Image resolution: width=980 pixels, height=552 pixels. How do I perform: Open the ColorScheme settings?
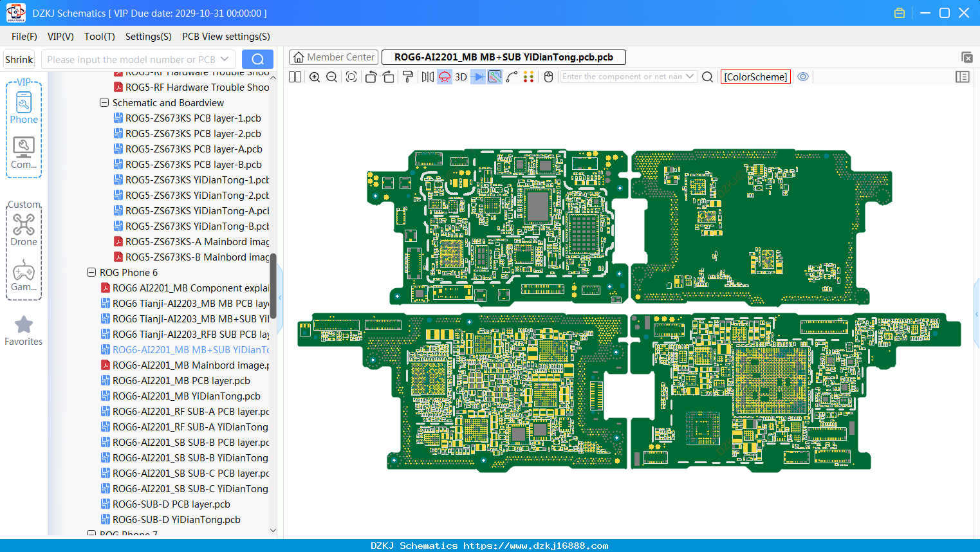[755, 77]
